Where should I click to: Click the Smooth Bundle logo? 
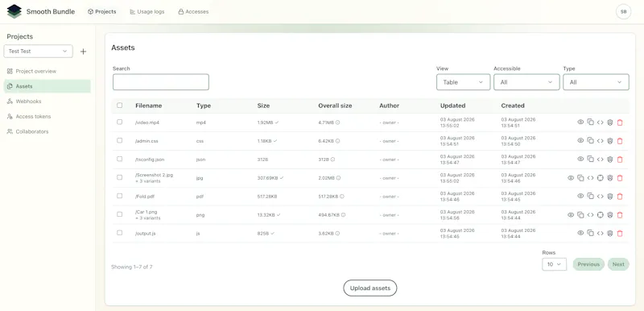click(14, 11)
